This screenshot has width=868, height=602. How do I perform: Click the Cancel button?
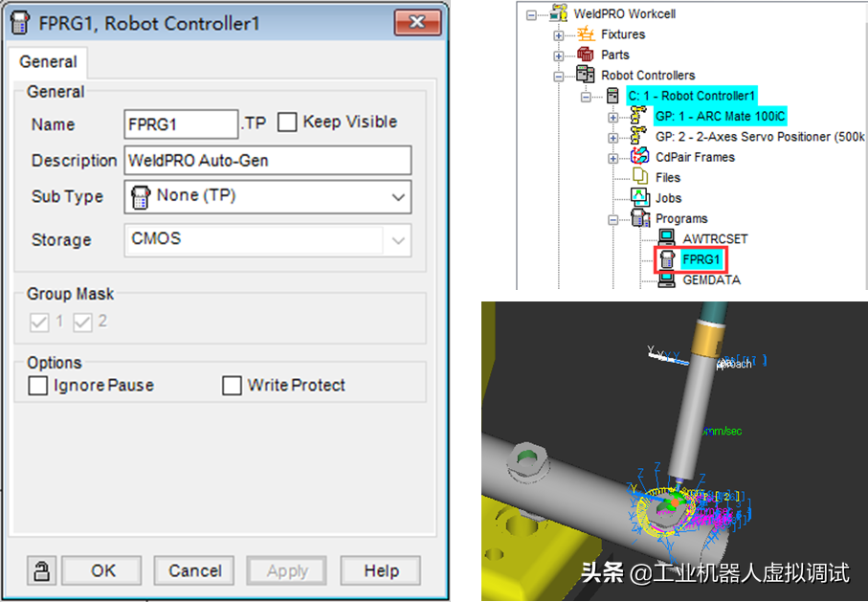[x=195, y=571]
